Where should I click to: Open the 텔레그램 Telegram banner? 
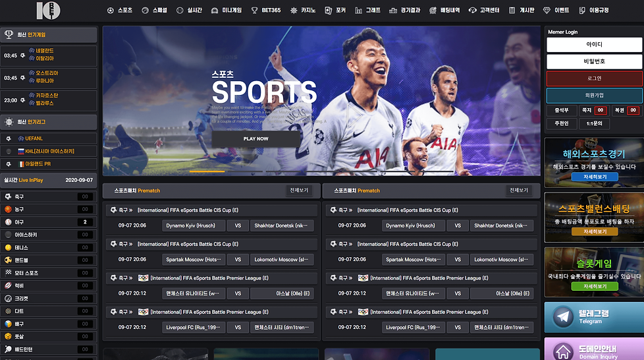pos(594,317)
